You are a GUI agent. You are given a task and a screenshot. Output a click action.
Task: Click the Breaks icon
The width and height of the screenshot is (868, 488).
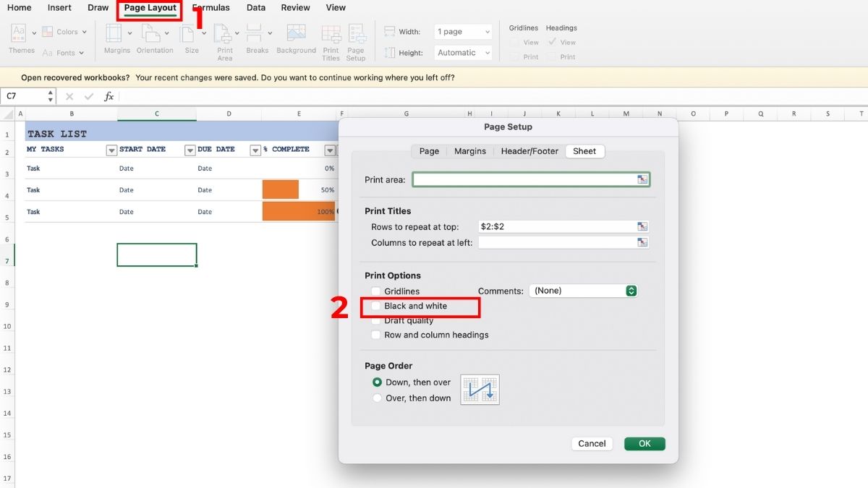(253, 34)
